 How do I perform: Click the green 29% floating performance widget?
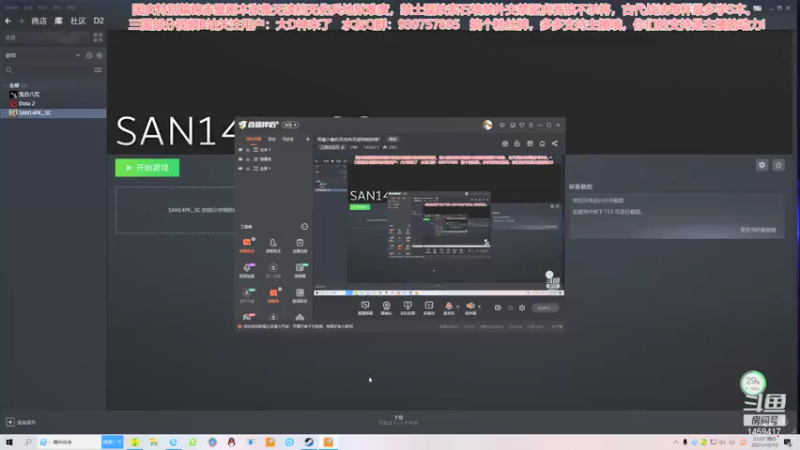tap(753, 383)
